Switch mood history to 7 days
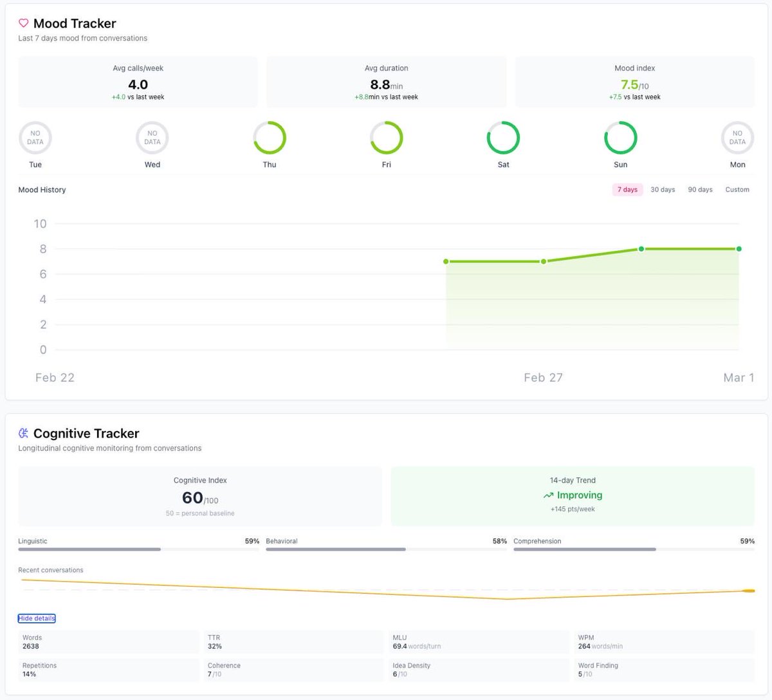 (x=627, y=190)
